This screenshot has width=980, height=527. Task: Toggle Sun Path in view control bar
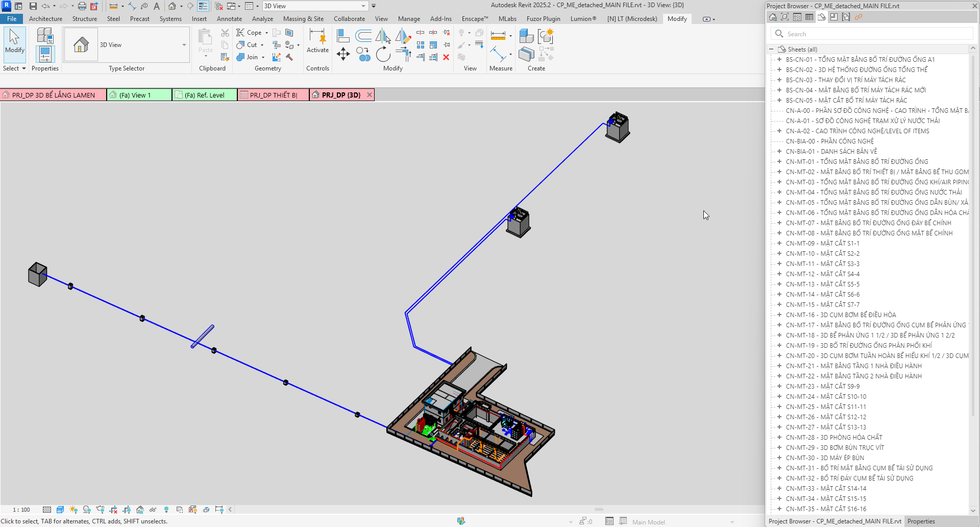(73, 510)
